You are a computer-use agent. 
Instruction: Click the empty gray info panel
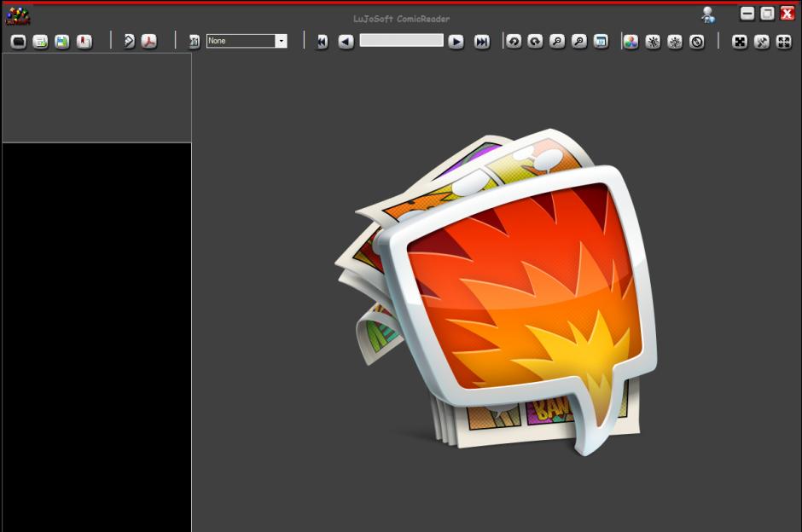[96, 97]
